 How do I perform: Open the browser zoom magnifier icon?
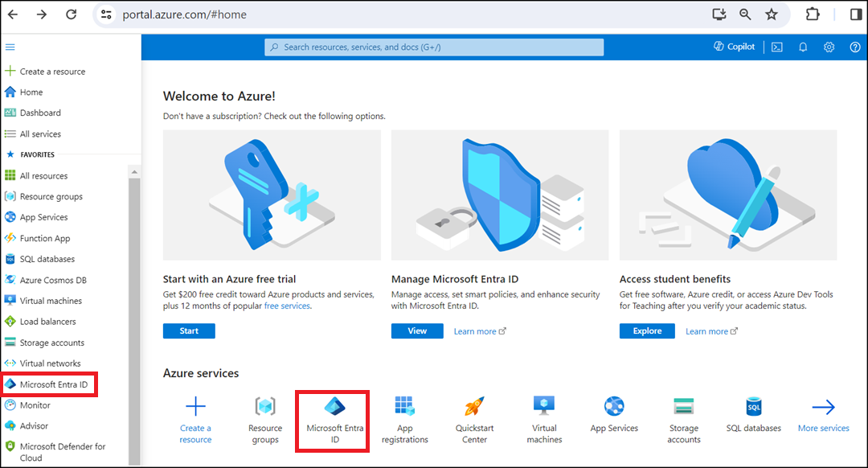[745, 14]
